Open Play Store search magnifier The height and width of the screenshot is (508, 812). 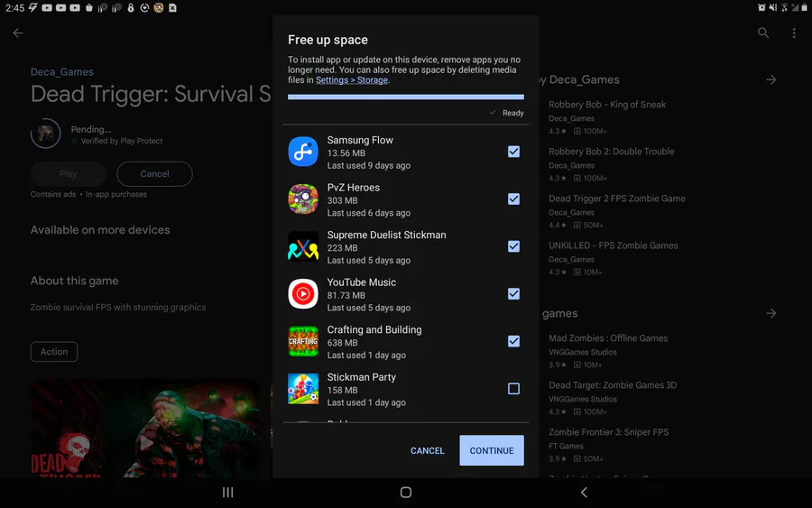(762, 33)
